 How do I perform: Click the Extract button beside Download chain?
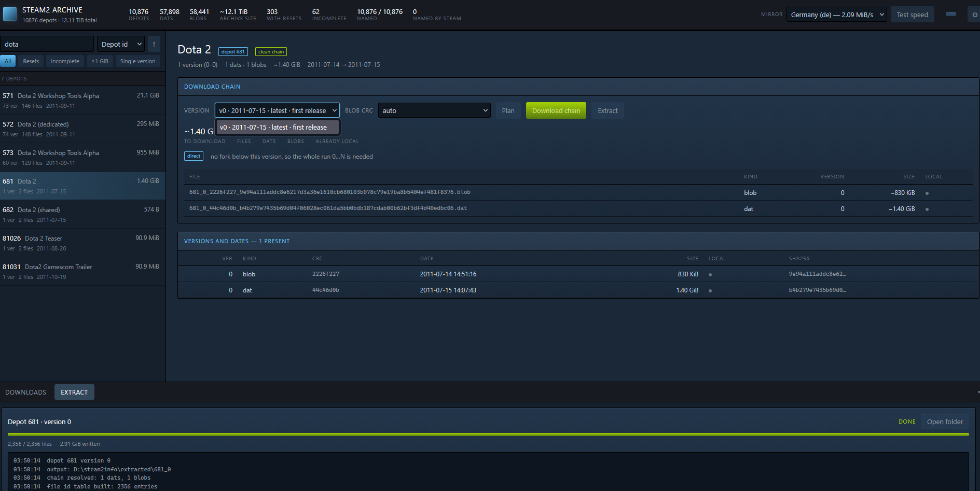(608, 110)
